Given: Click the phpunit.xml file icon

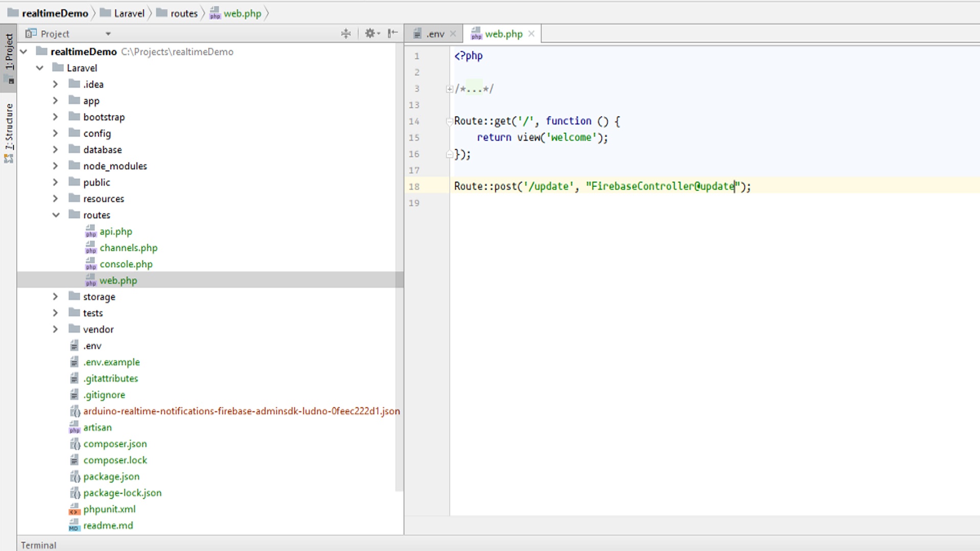Looking at the screenshot, I should (x=75, y=509).
